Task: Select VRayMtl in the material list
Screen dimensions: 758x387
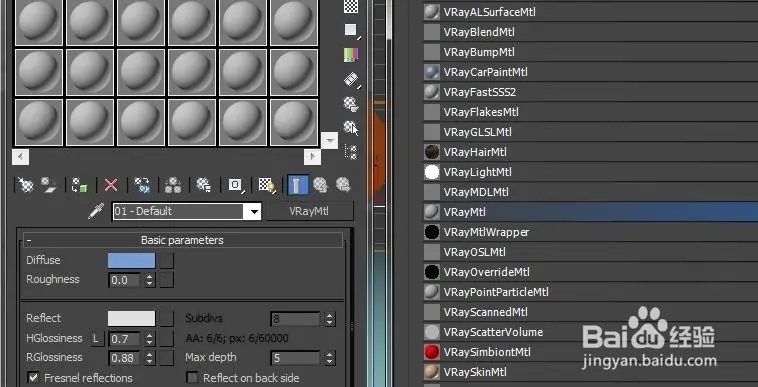Action: 591,212
